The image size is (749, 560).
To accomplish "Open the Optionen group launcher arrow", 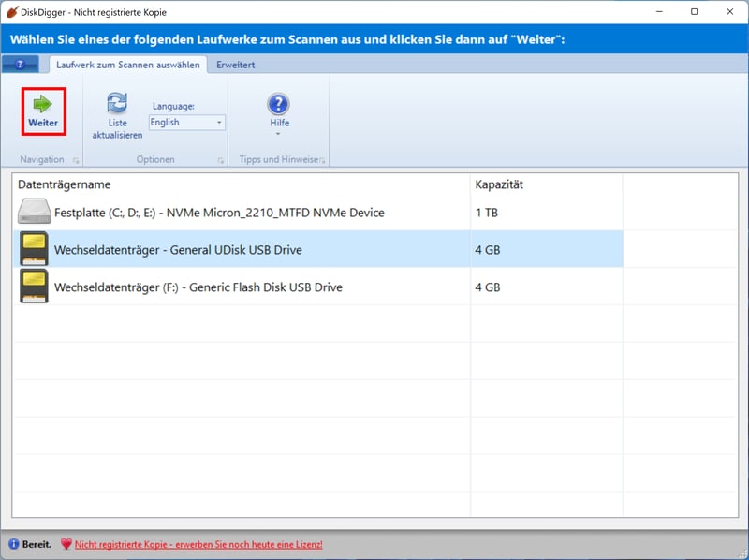I will pyautogui.click(x=221, y=161).
